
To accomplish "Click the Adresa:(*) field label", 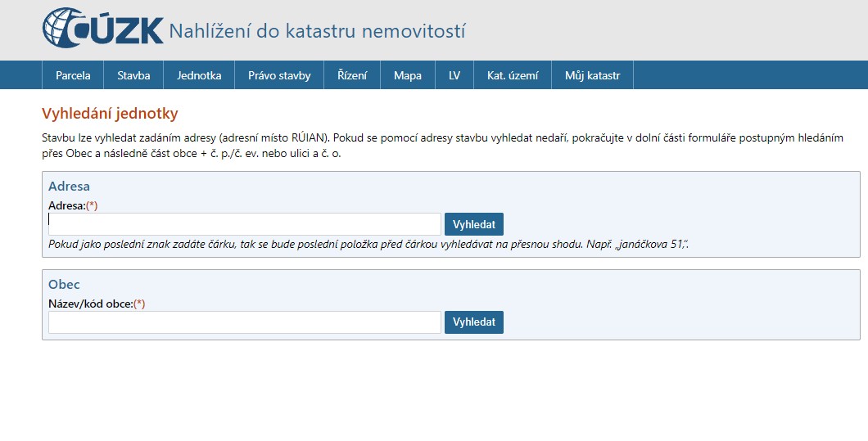I will click(x=73, y=205).
